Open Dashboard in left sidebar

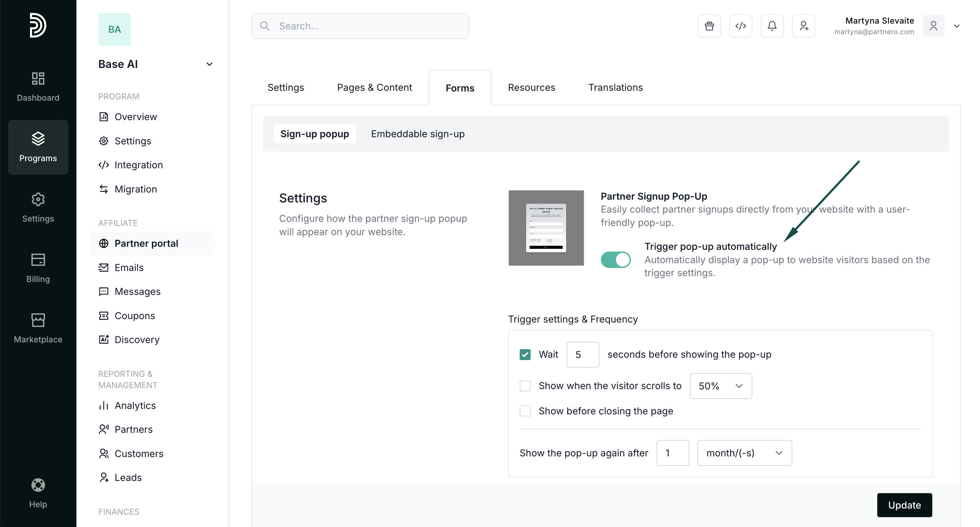click(x=38, y=87)
